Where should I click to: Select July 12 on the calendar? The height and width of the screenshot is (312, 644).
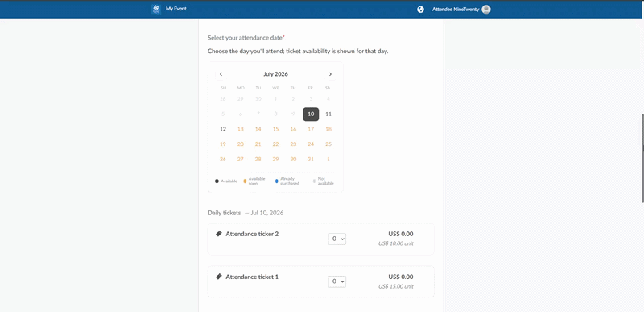(x=223, y=129)
